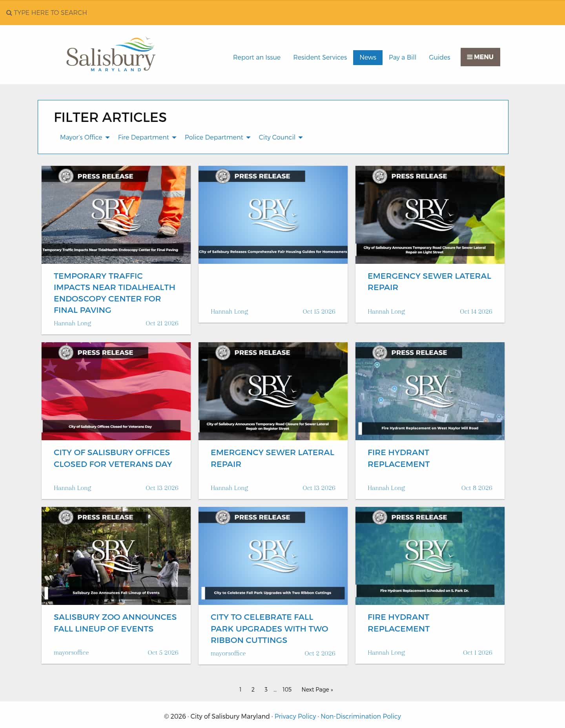Open the Two Ribbon Cuttings thumbnail
This screenshot has width=565, height=728.
pos(273,556)
